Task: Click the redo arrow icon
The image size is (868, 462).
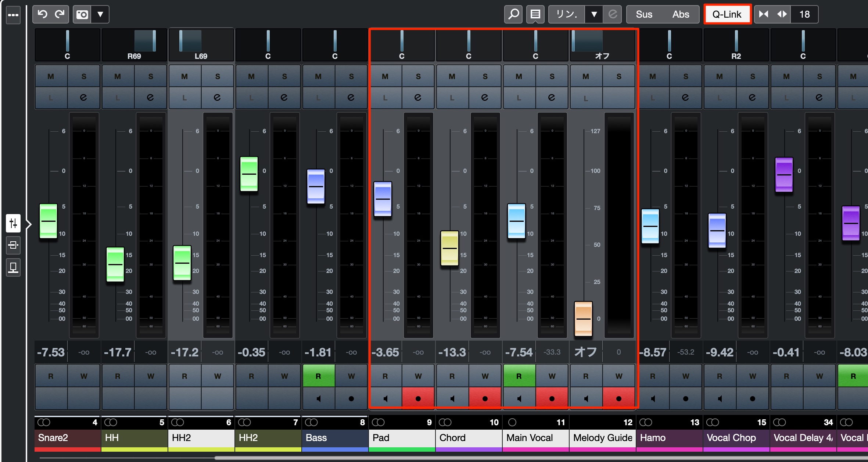Action: tap(60, 14)
